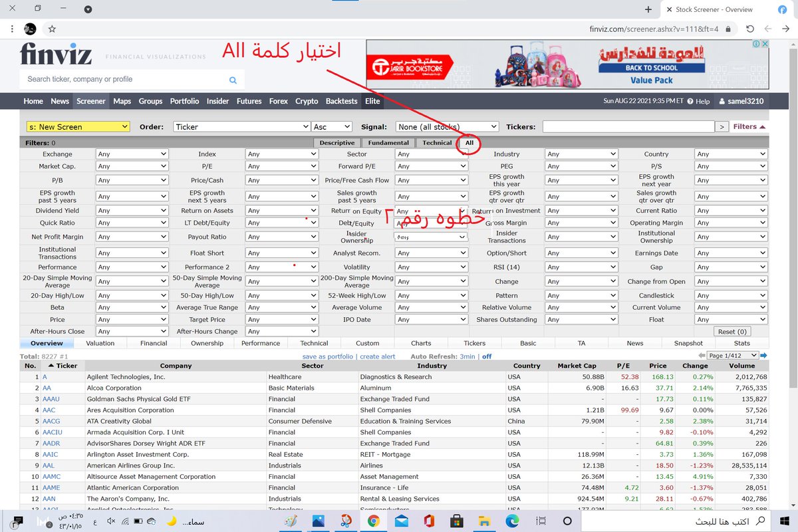Click the Task View taskbar icon

click(541, 521)
